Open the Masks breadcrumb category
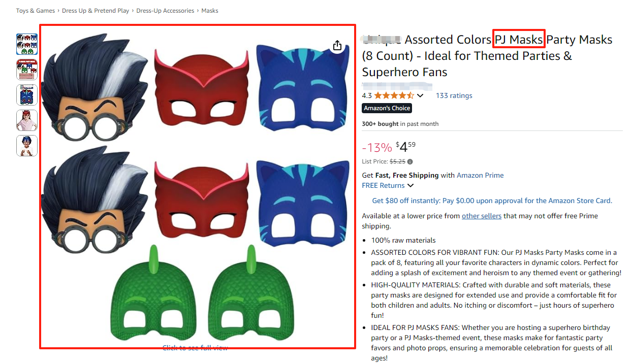 point(210,11)
